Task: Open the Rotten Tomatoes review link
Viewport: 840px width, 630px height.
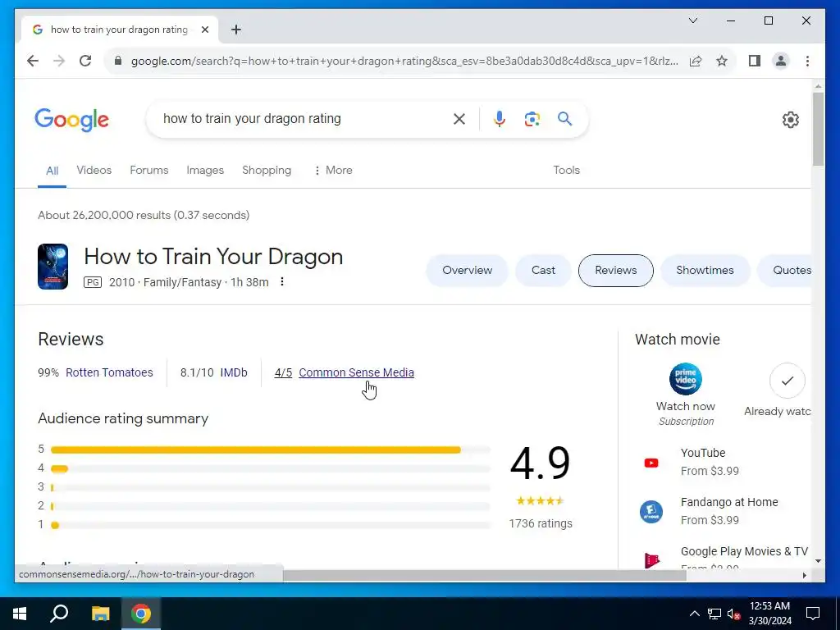Action: 109,372
